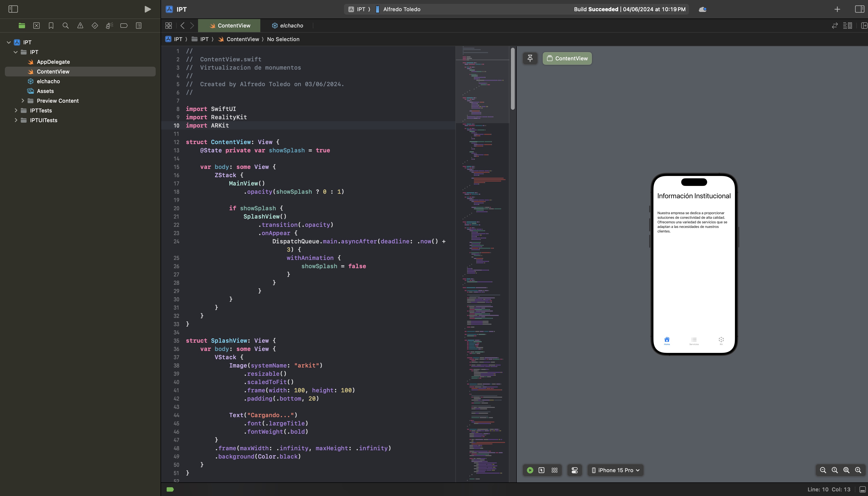This screenshot has height=496, width=868.
Task: Open the project navigator folder icon
Action: 22,26
